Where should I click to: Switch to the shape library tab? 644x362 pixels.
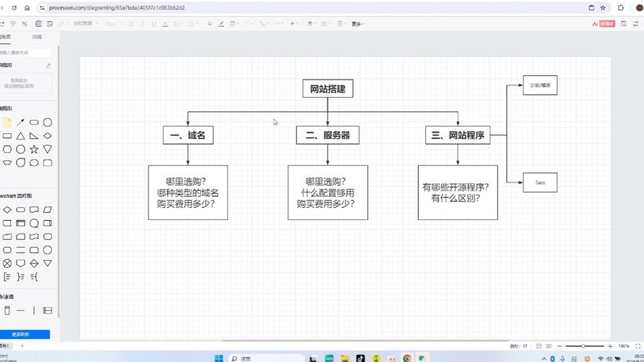point(6,37)
